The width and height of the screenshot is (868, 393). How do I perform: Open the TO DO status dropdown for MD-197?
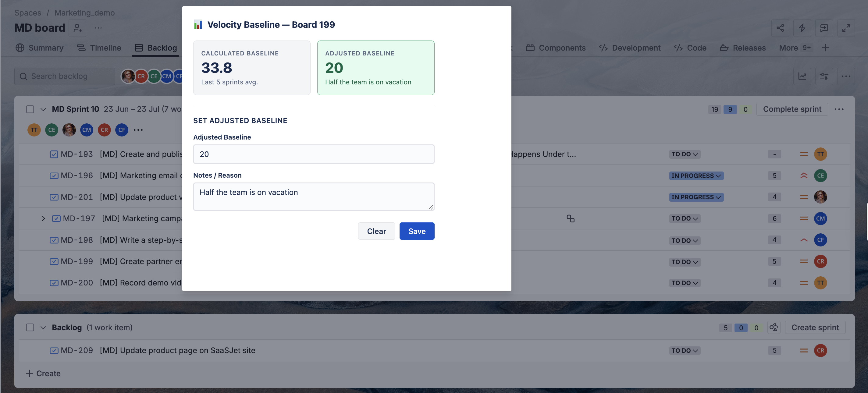point(685,218)
